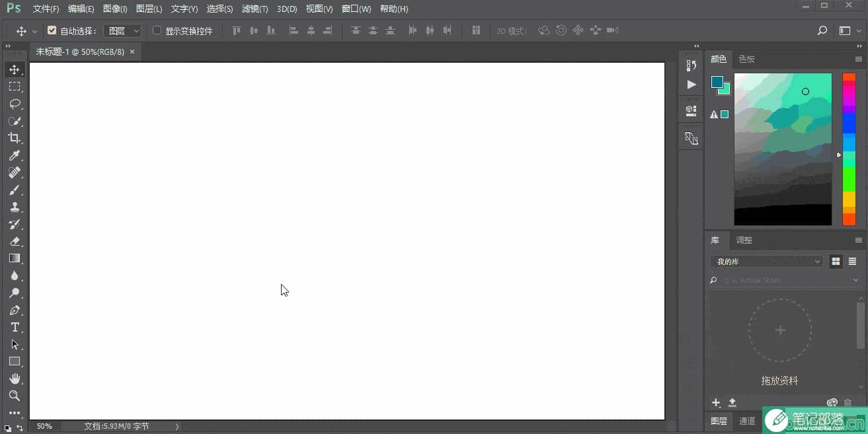Open the 图层 auto-select dropdown
Image resolution: width=868 pixels, height=434 pixels.
pyautogui.click(x=123, y=31)
